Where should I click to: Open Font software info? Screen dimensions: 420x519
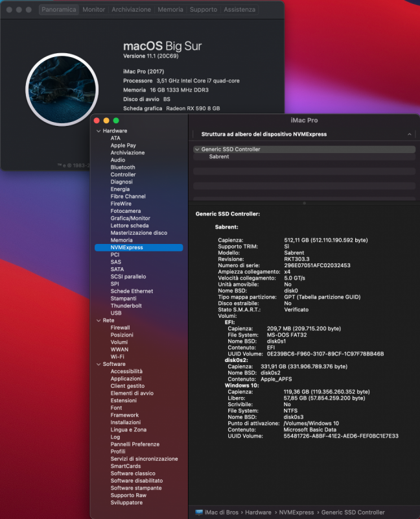(116, 408)
